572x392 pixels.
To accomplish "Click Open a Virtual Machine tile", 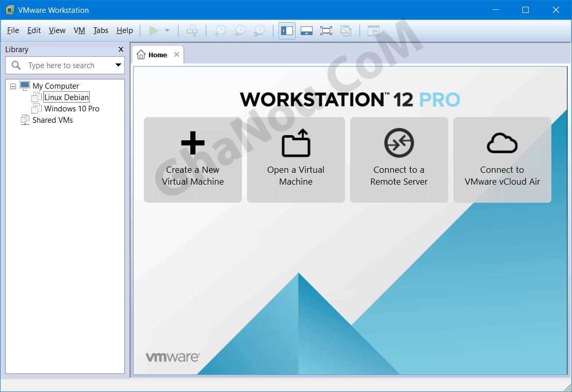I will pyautogui.click(x=296, y=160).
